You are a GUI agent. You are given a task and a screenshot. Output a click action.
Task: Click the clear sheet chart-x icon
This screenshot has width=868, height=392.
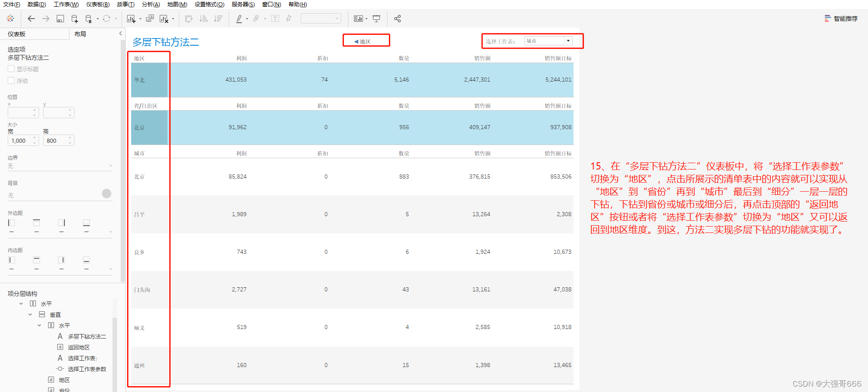164,19
